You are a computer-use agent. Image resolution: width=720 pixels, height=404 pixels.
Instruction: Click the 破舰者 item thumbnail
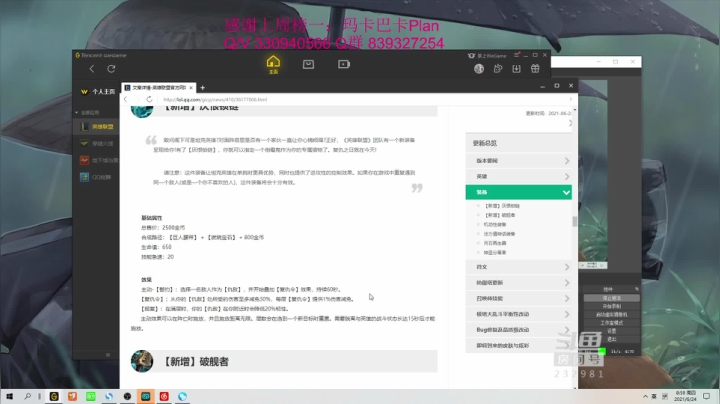tap(142, 361)
